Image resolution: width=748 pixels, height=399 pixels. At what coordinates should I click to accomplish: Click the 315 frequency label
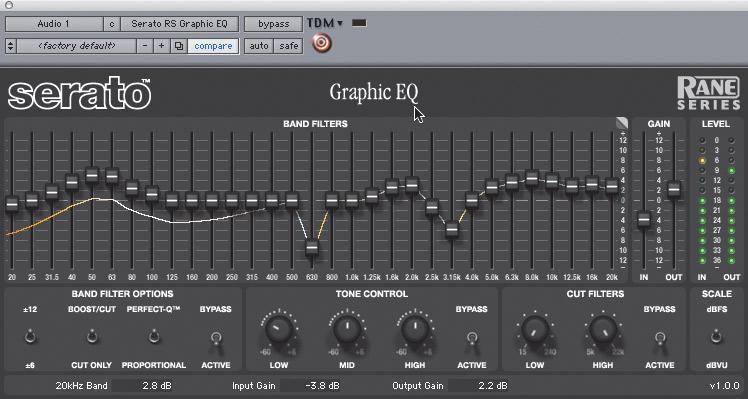coord(252,277)
